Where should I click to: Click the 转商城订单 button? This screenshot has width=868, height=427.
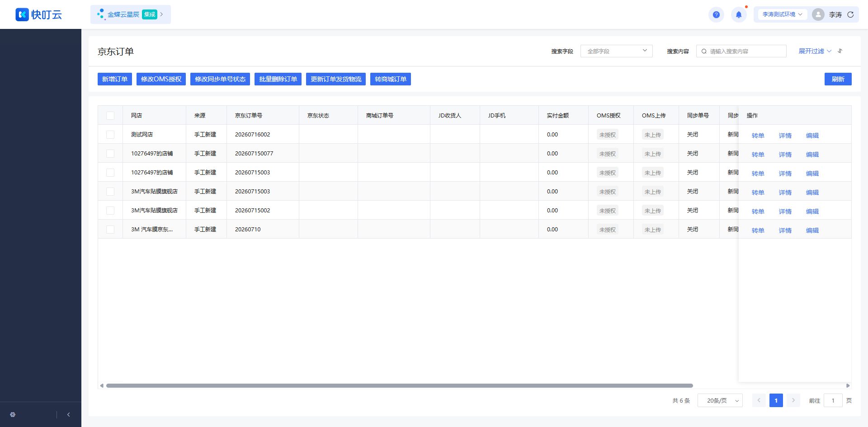(391, 79)
